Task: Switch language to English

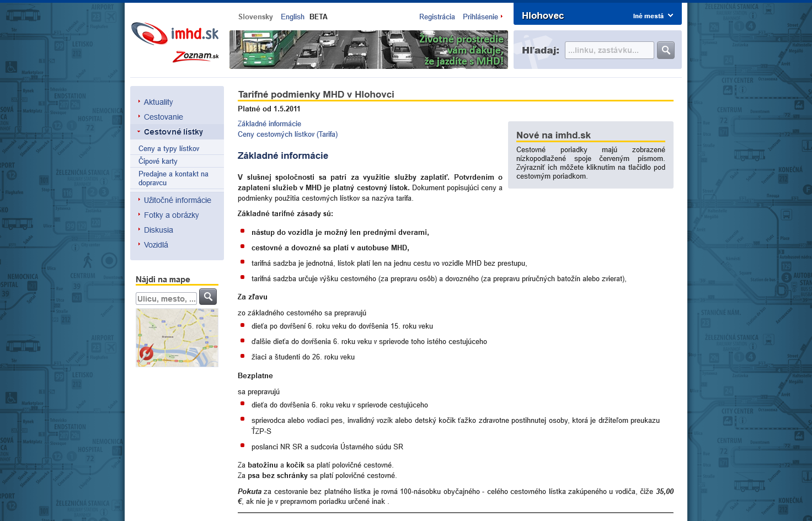Action: point(292,17)
